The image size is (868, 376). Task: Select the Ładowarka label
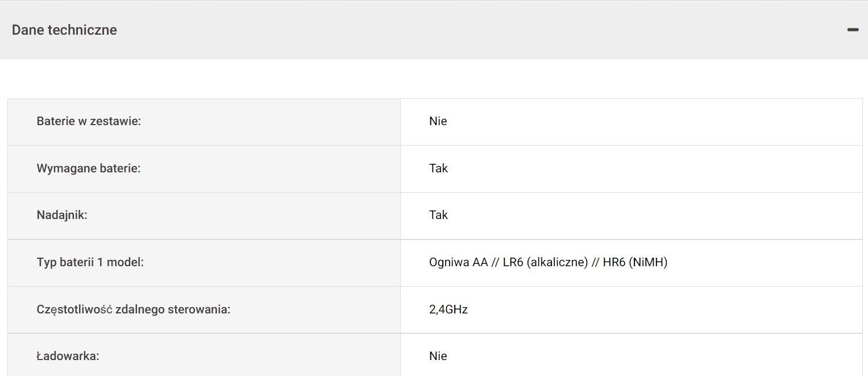tap(68, 356)
